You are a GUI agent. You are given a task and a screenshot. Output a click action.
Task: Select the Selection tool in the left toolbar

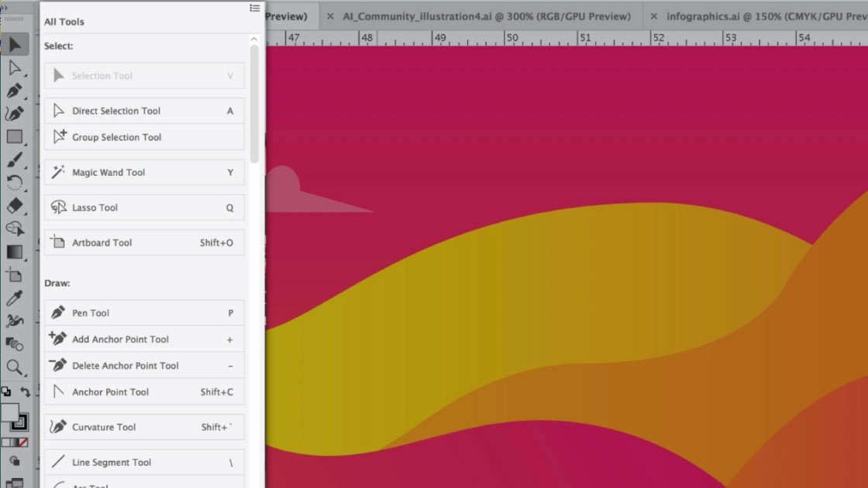click(x=15, y=44)
